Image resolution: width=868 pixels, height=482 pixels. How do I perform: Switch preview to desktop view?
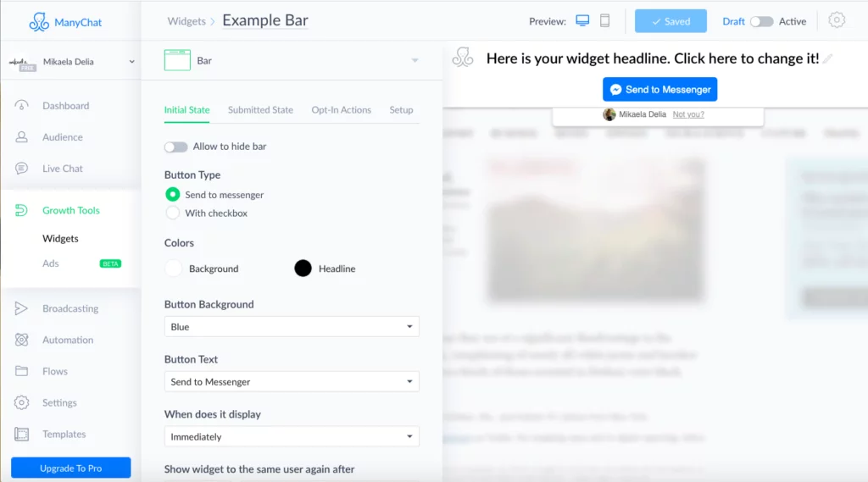coord(582,21)
